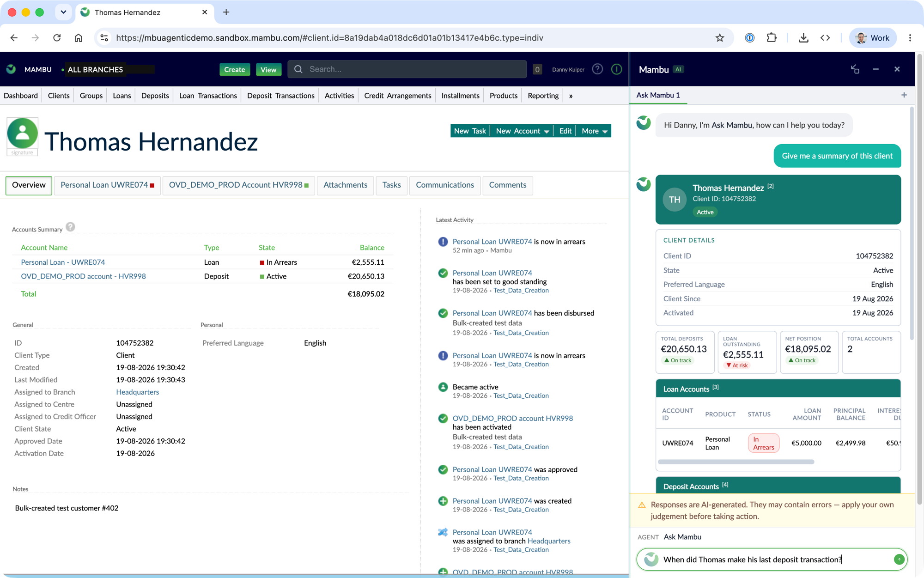Screen dimensions: 924x578
Task: Reload the browser page
Action: 57,38
